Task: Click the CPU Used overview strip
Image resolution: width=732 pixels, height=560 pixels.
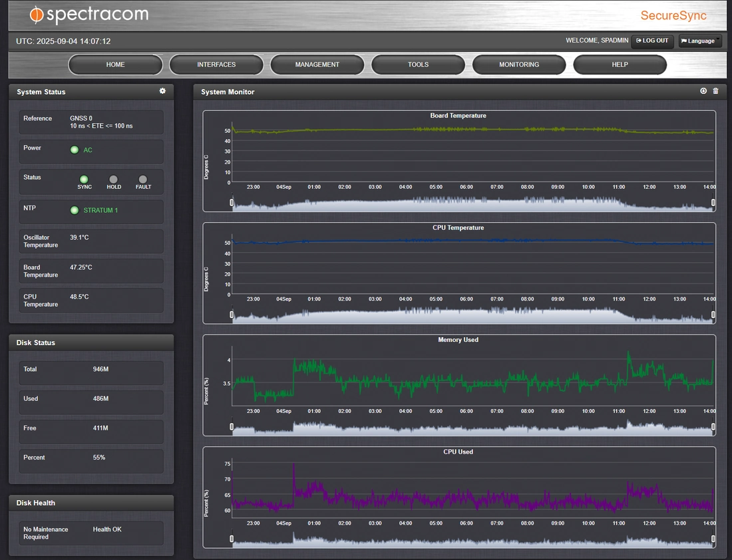Action: [x=472, y=539]
